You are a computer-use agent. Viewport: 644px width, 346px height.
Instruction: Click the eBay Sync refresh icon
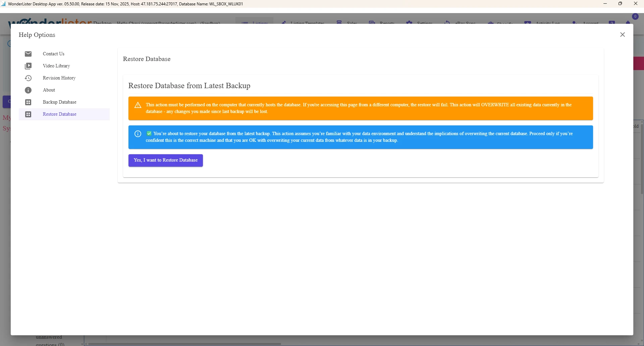click(x=448, y=22)
